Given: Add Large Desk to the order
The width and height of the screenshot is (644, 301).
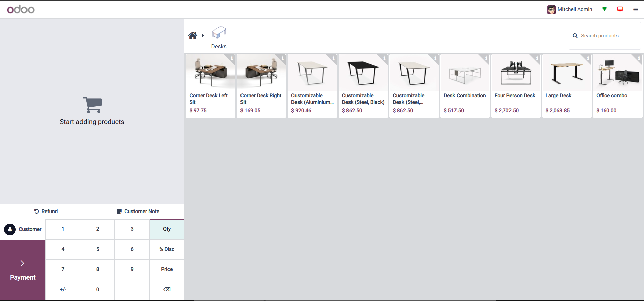Looking at the screenshot, I should click(567, 86).
